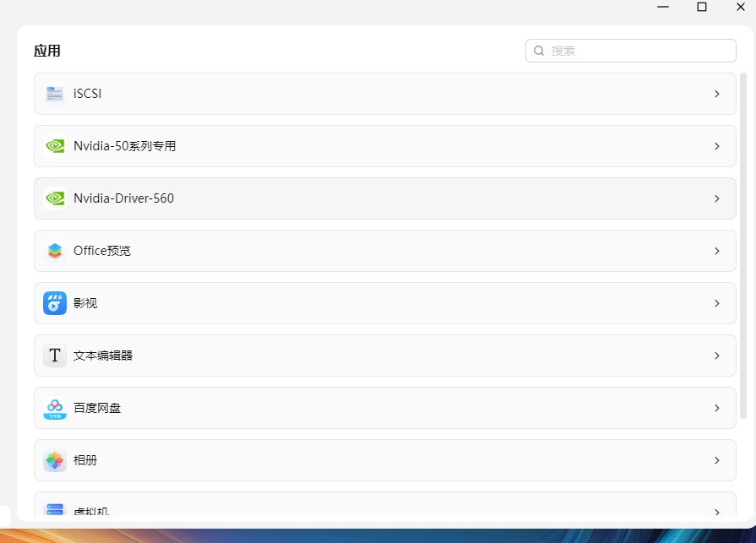Click the Office预览 layered icon

(55, 251)
